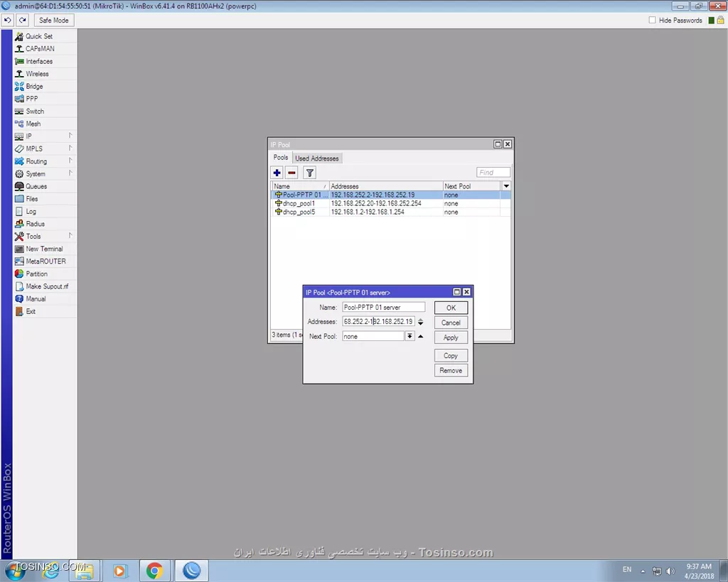Open PPP menu
Image resolution: width=728 pixels, height=582 pixels.
tap(31, 99)
